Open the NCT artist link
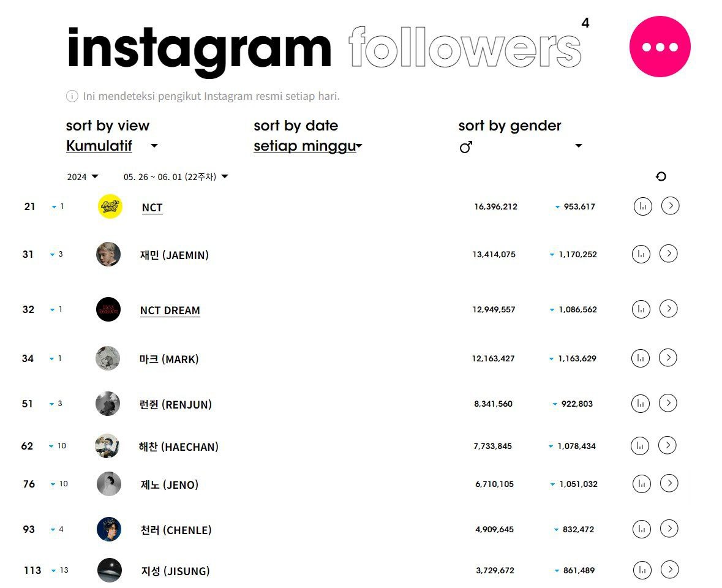Viewport: 722px width, 588px height. pos(152,208)
